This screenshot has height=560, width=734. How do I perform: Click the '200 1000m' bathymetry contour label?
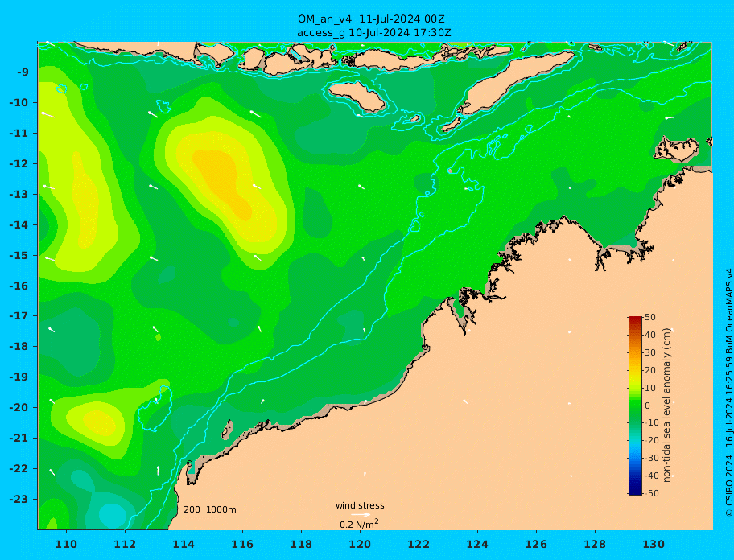(210, 509)
